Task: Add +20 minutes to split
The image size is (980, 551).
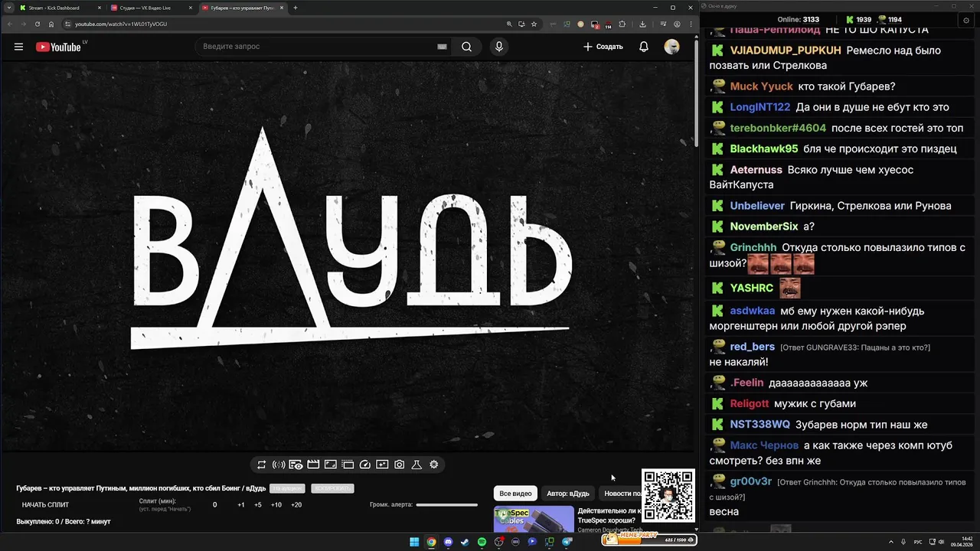Action: tap(296, 505)
